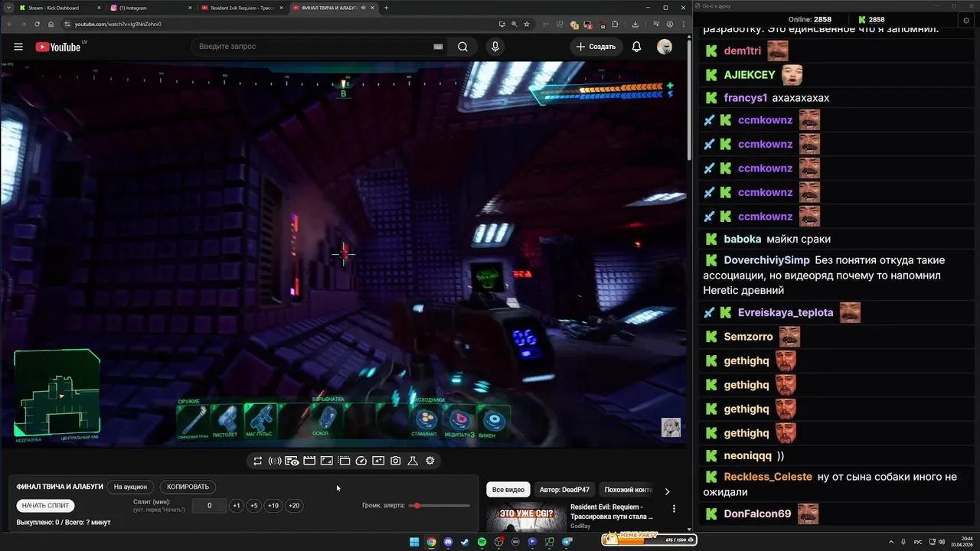
Task: Click username DoverchiviySimp in chat
Action: (766, 260)
